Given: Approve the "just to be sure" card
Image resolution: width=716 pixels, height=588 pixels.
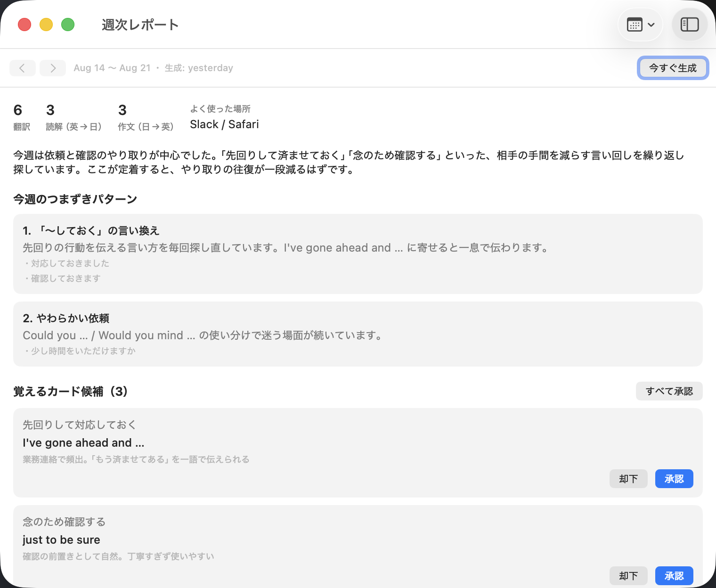Looking at the screenshot, I should point(674,576).
